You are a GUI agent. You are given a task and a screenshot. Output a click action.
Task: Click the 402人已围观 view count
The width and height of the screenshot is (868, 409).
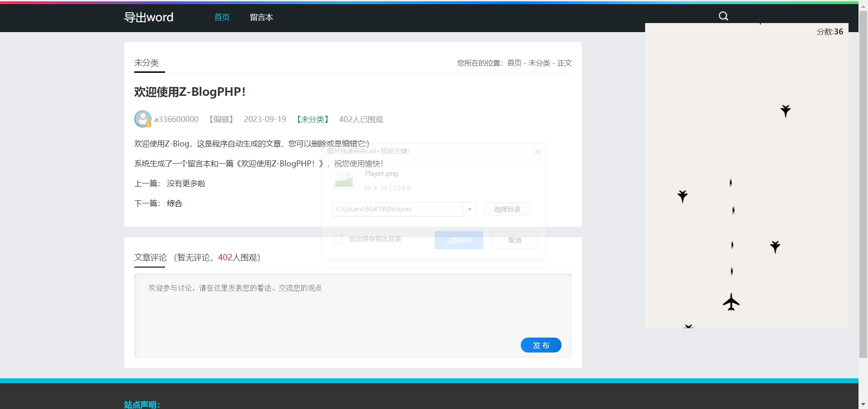pos(361,119)
